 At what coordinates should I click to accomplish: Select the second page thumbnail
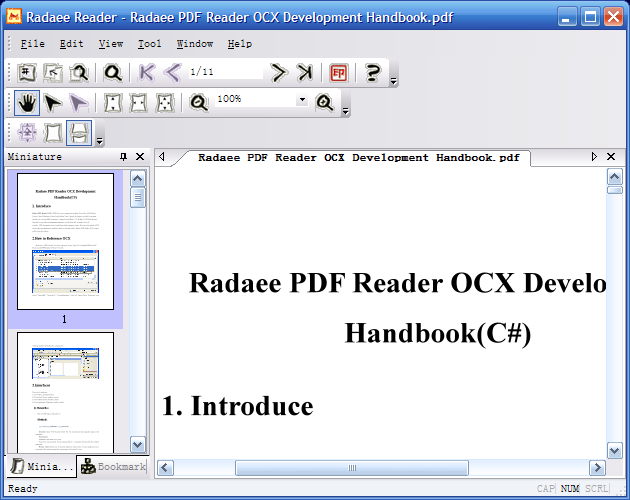click(65, 393)
